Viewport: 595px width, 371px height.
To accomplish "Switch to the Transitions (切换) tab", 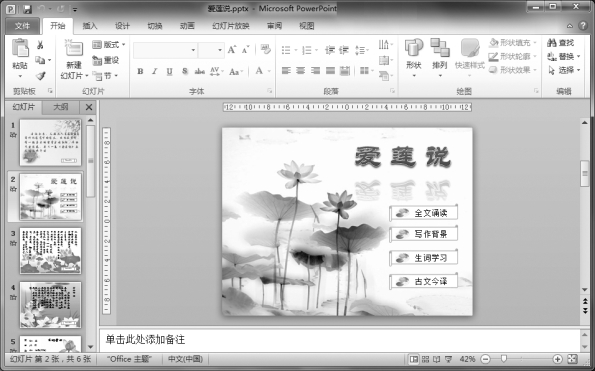I will (154, 26).
